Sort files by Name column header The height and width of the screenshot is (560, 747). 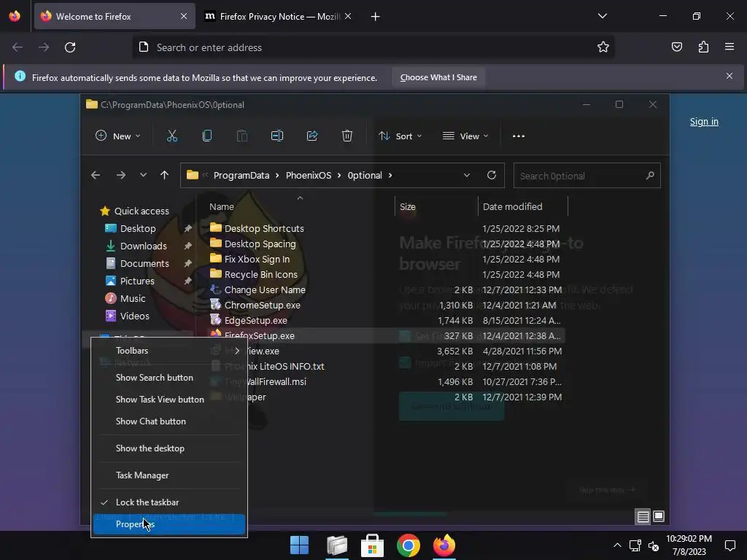[x=222, y=206]
